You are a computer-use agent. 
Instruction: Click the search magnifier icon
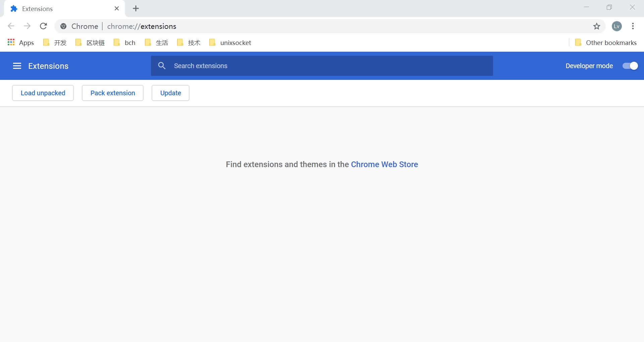click(162, 66)
